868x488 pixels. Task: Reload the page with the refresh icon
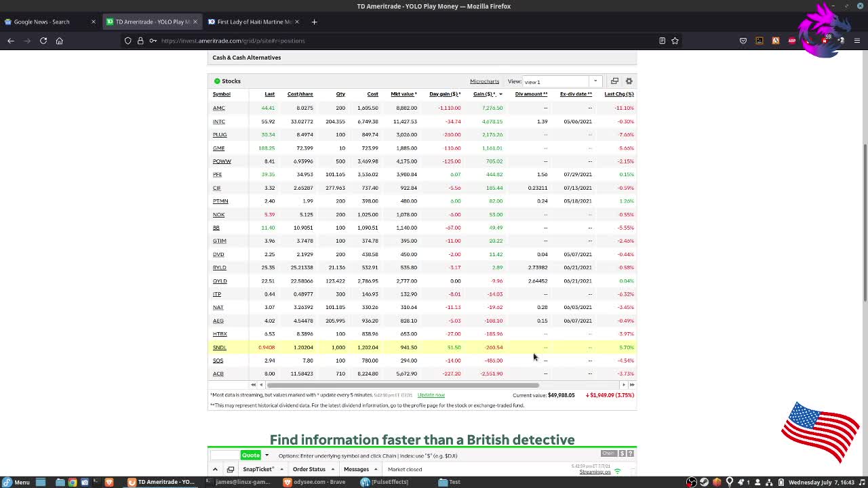pyautogui.click(x=43, y=41)
